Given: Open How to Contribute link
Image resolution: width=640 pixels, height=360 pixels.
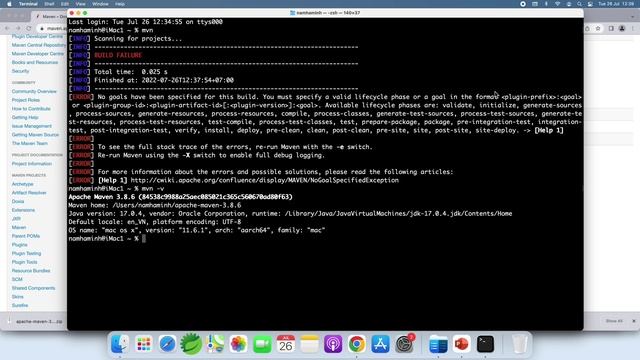Looking at the screenshot, I should coord(31,109).
